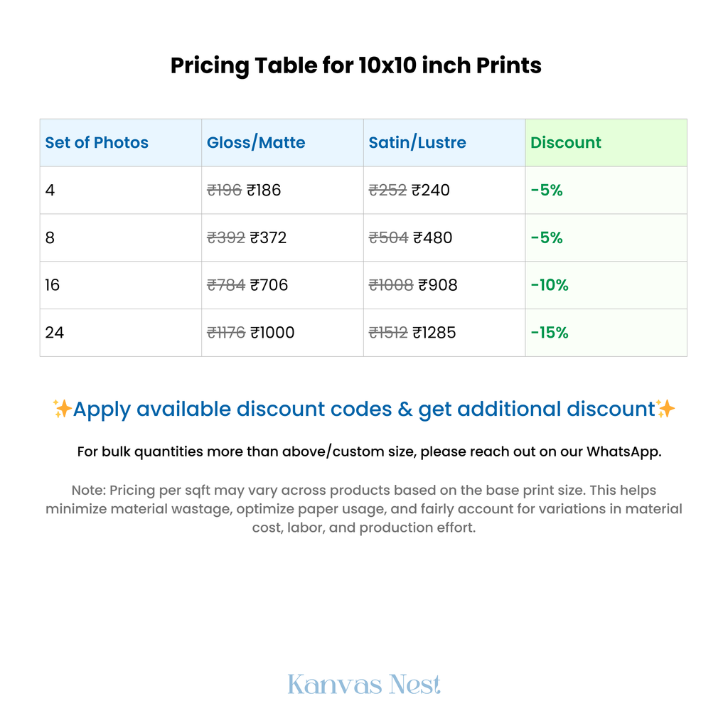Click the ₹1285 Satin/Lustre price
This screenshot has height=728, width=728.
click(434, 332)
